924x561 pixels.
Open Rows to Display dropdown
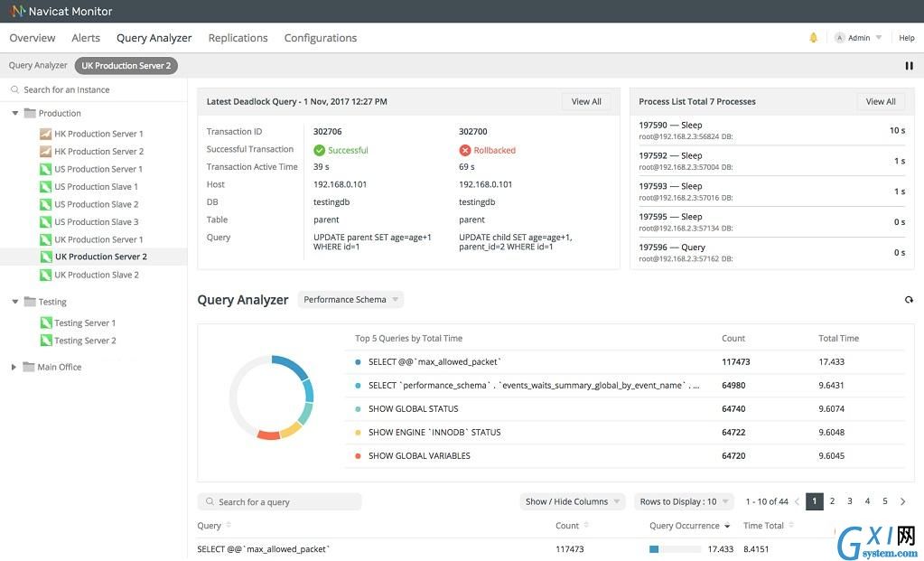tap(684, 501)
